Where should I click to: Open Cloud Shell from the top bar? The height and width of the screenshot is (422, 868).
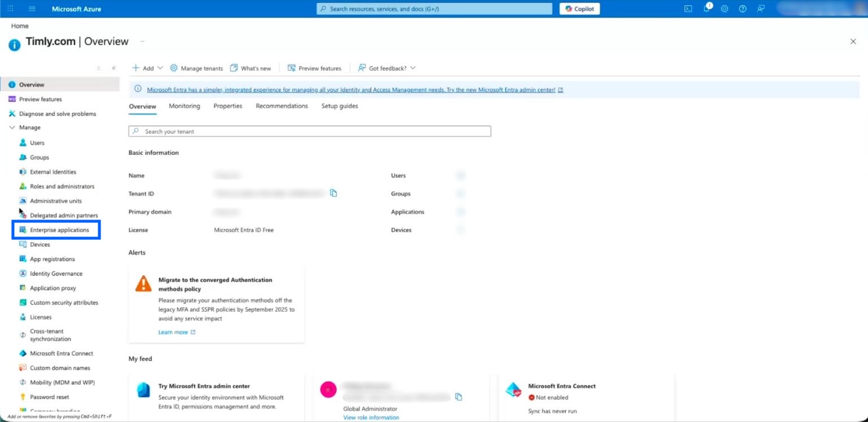(688, 8)
